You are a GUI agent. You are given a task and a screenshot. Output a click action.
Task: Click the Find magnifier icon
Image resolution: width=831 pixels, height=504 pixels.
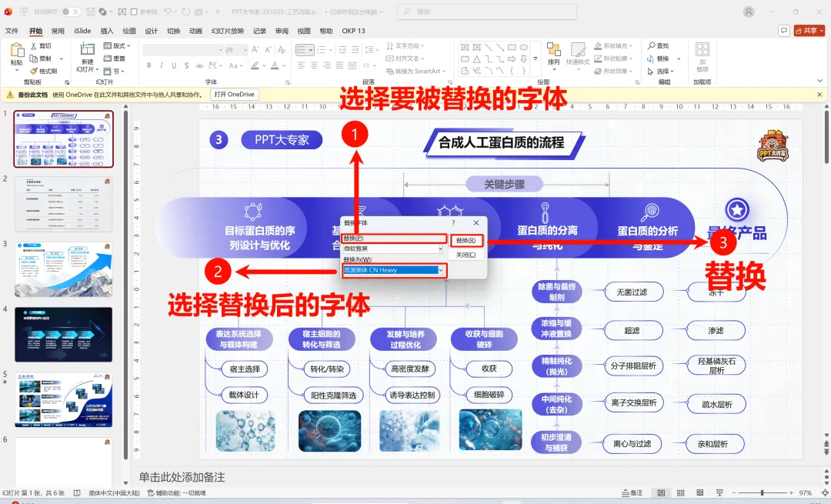click(x=652, y=45)
